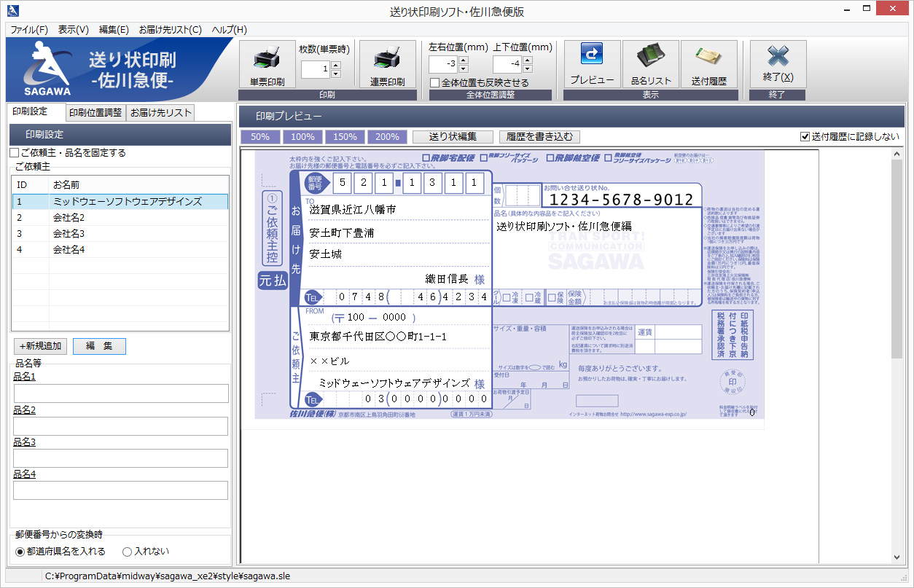Open the ファイル(F) menu
Image resolution: width=914 pixels, height=588 pixels.
[x=29, y=30]
